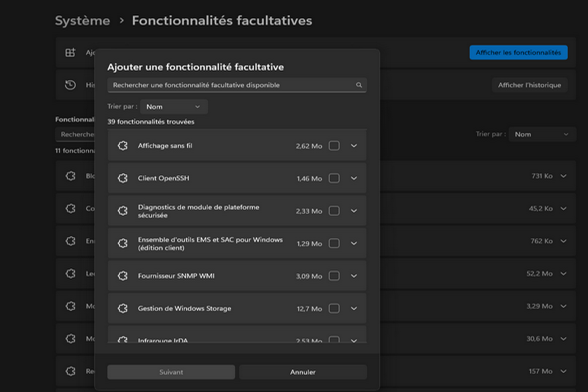Click the search magnifier icon in dialog

pos(359,85)
